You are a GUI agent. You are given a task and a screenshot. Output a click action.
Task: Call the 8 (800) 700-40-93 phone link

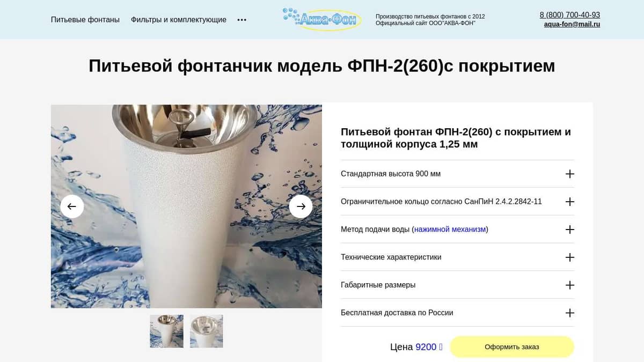click(x=570, y=15)
